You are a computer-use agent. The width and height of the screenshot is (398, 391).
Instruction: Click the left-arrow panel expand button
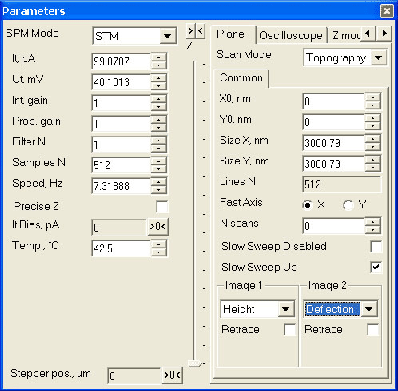coord(200,31)
